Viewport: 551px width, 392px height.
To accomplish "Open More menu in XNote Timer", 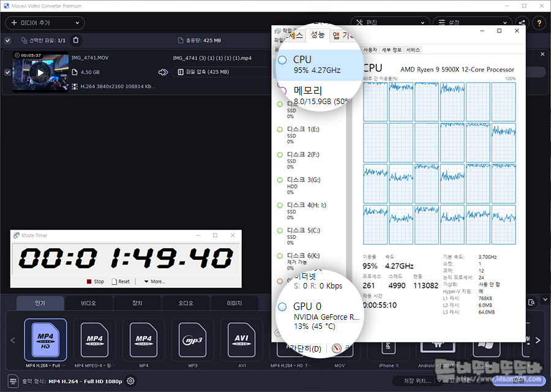I will 155,282.
